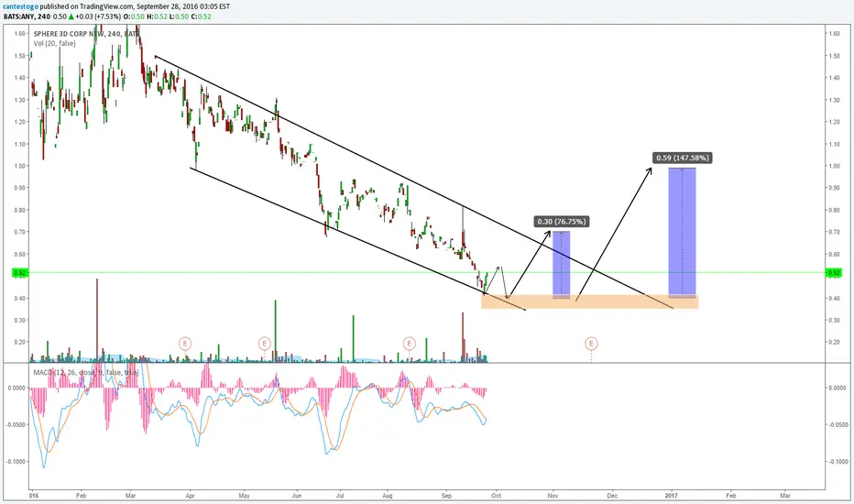Image resolution: width=854 pixels, height=504 pixels.
Task: Click the 1.00 level on right price axis
Action: pos(834,166)
